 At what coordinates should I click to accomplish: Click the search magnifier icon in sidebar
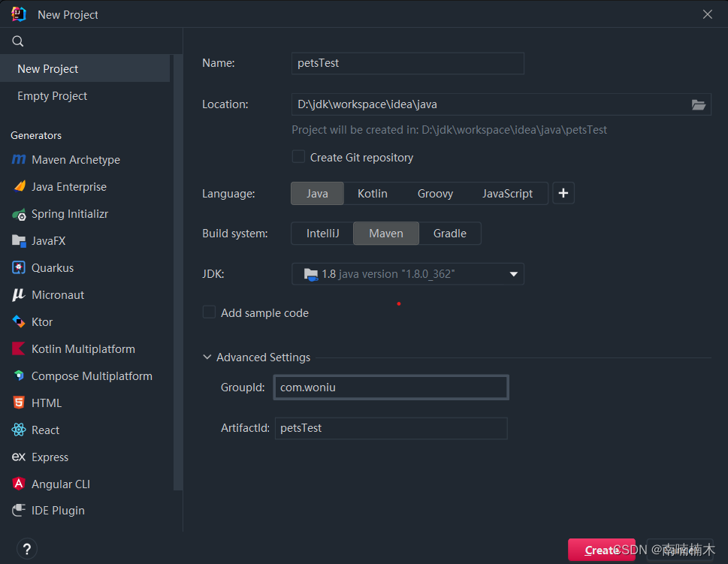17,41
